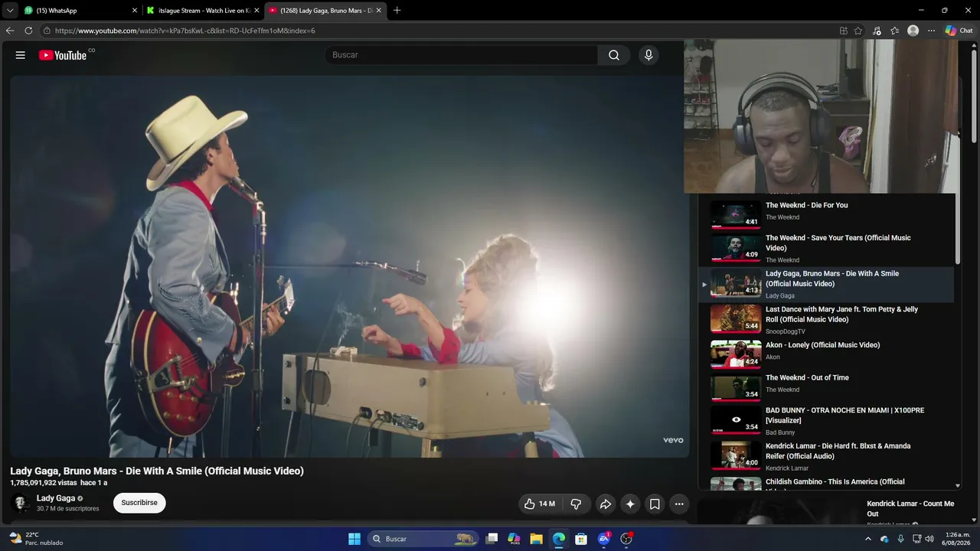Viewport: 980px width, 551px height.
Task: Save the video with the bookmark icon
Action: click(x=655, y=504)
